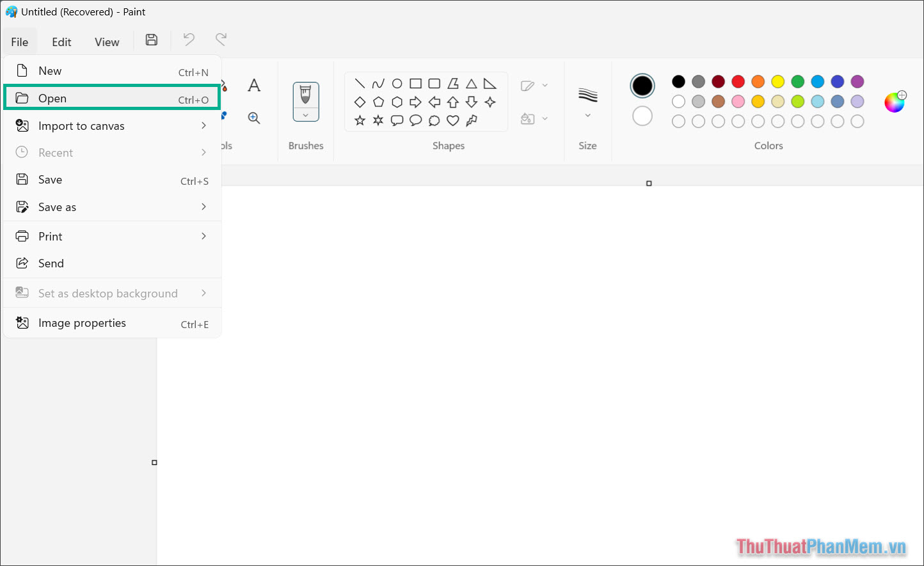Select the Oval shape
Image resolution: width=924 pixels, height=566 pixels.
[397, 83]
